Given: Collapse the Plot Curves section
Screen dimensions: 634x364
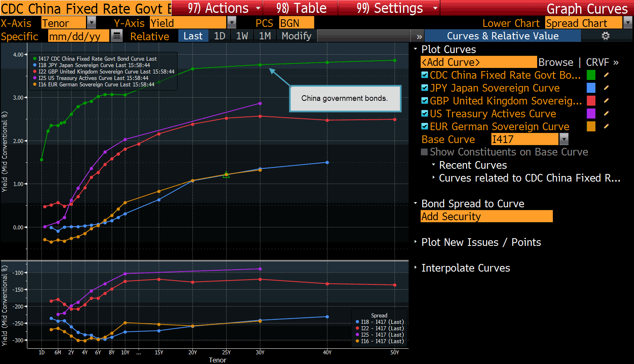Looking at the screenshot, I should pos(415,49).
